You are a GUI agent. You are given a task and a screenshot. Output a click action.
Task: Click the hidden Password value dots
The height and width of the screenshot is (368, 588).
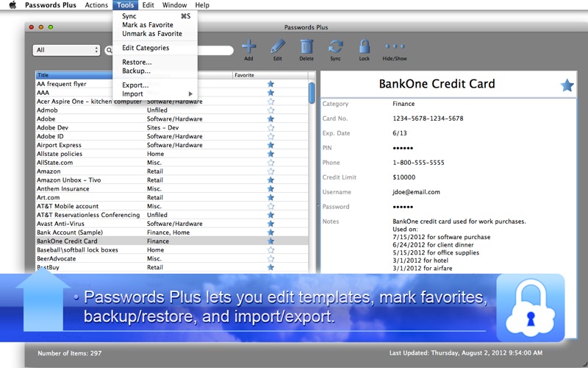click(x=403, y=207)
